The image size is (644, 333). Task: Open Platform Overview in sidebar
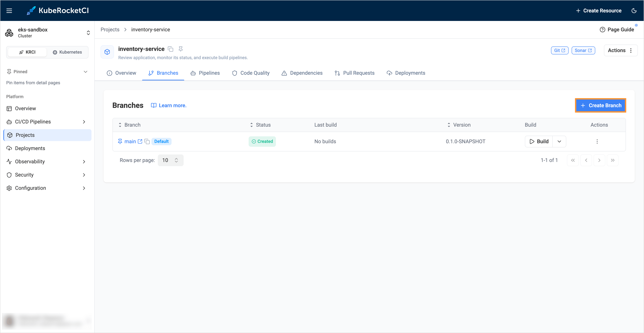pos(47,109)
